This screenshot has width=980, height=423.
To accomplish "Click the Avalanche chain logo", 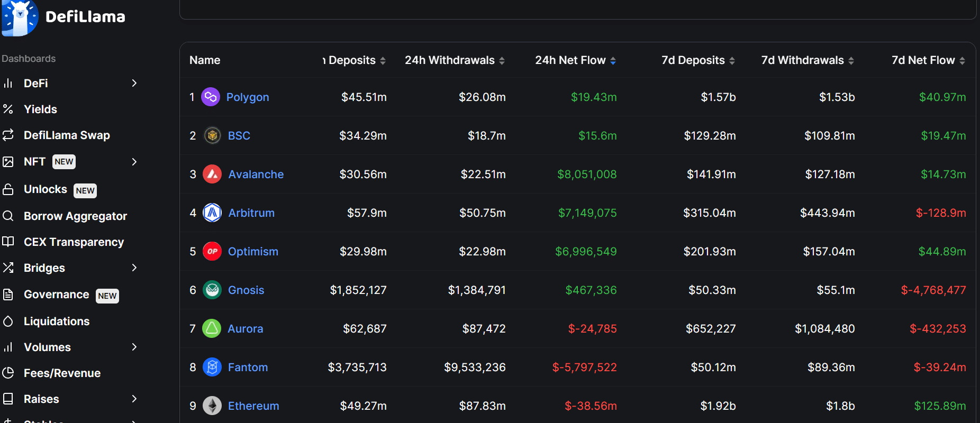I will (212, 174).
